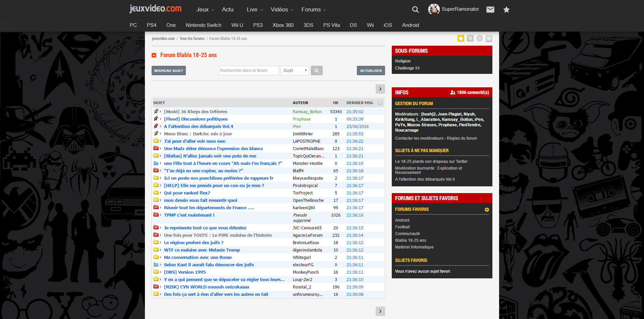644x319 pixels.
Task: Open the Selon Kant topic title
Action: pos(209,265)
